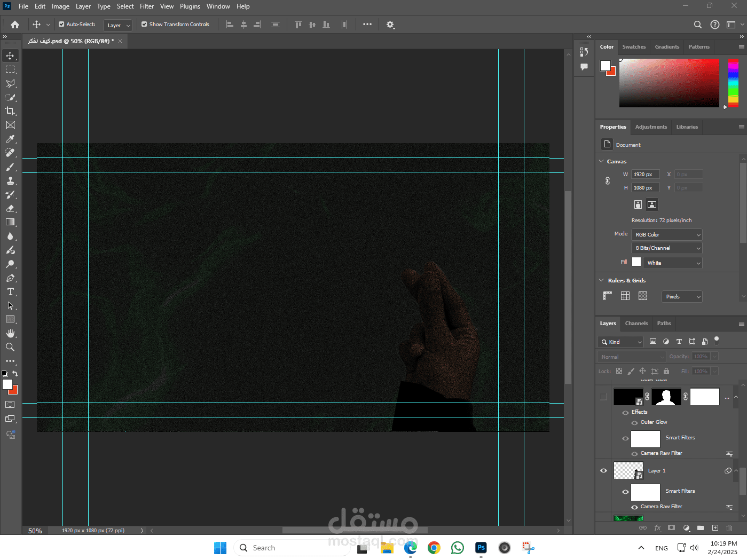Image resolution: width=747 pixels, height=560 pixels.
Task: Select the Eyedropper tool
Action: point(10,139)
